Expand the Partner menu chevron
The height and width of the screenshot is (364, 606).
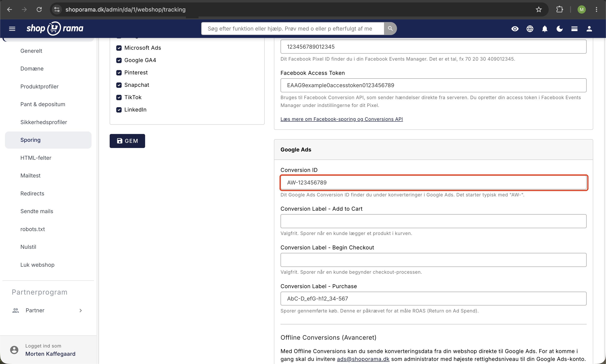click(x=81, y=311)
